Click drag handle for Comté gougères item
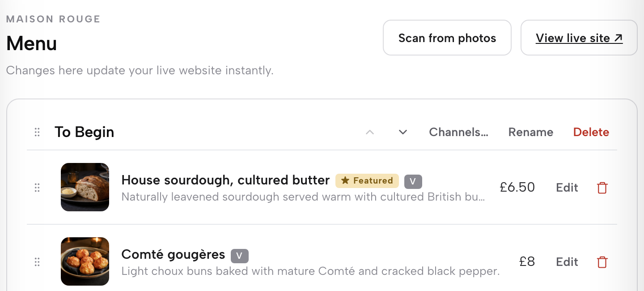Viewport: 644px width, 291px height. (x=37, y=262)
